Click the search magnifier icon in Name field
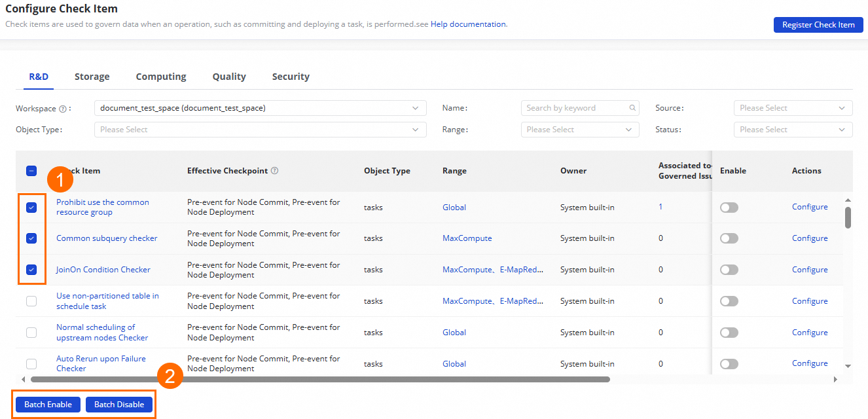The height and width of the screenshot is (419, 868). (632, 108)
